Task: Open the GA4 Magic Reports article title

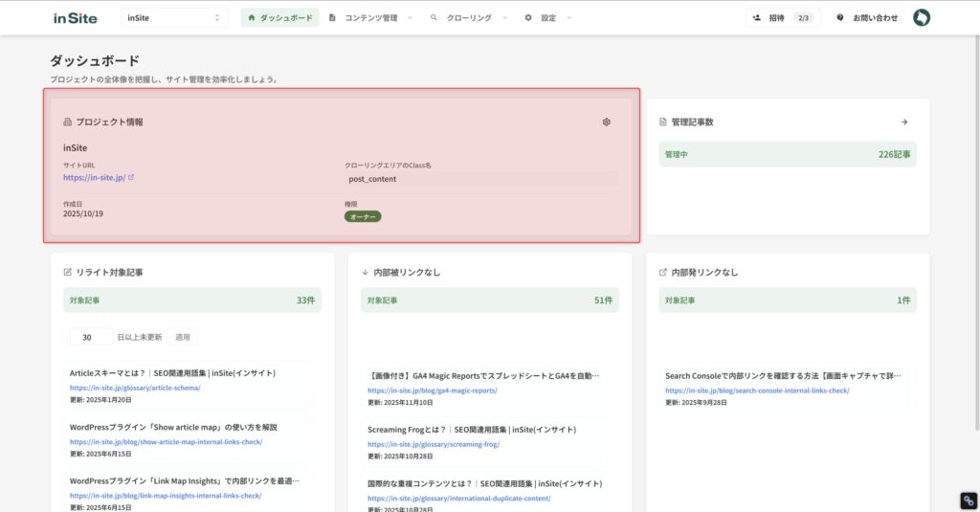Action: [x=483, y=376]
